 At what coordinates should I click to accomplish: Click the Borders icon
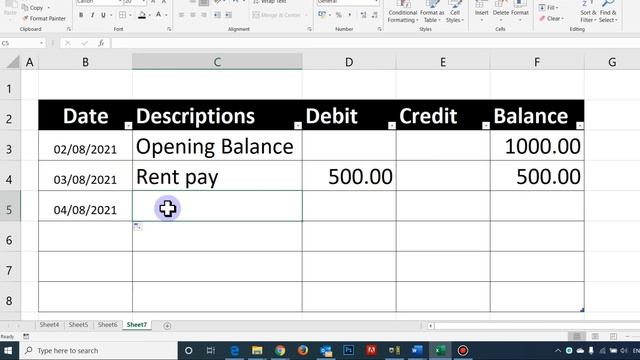click(122, 15)
